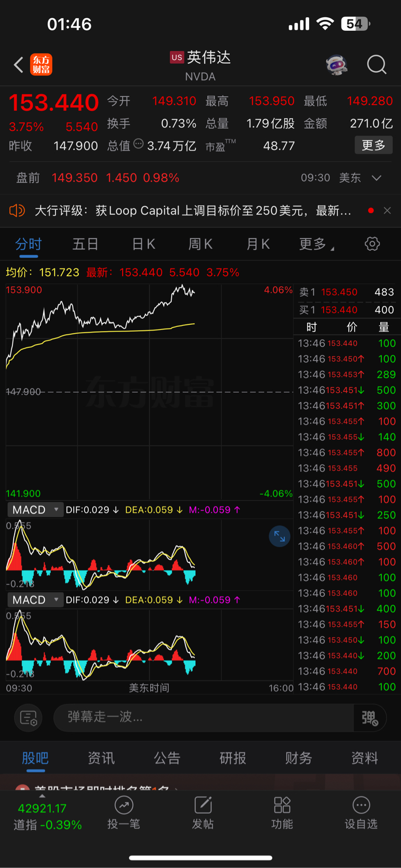Viewport: 401px width, 868px height.
Task: Tap the 均价 151.723 label
Action: coord(42,273)
